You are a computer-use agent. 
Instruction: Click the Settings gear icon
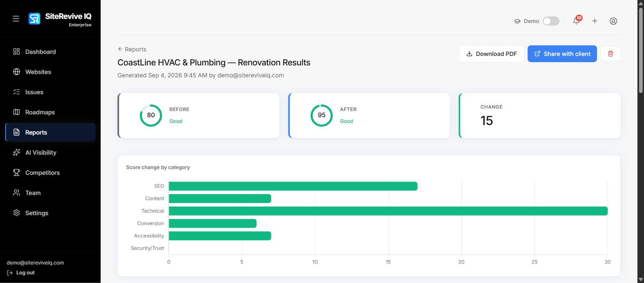point(16,213)
